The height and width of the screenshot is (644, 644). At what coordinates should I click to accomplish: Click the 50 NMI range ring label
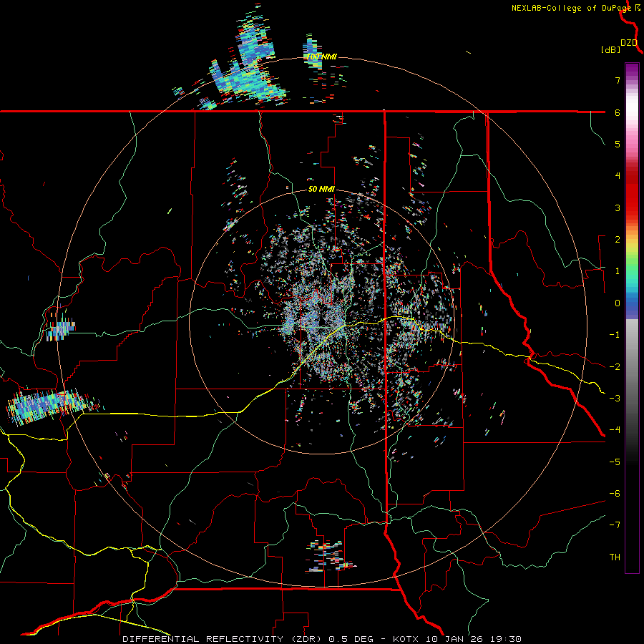coord(321,190)
